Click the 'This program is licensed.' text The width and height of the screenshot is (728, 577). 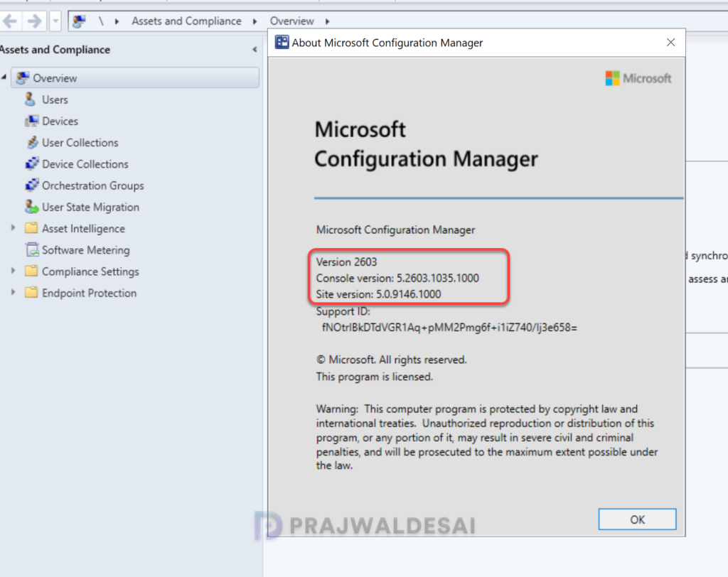(x=374, y=377)
